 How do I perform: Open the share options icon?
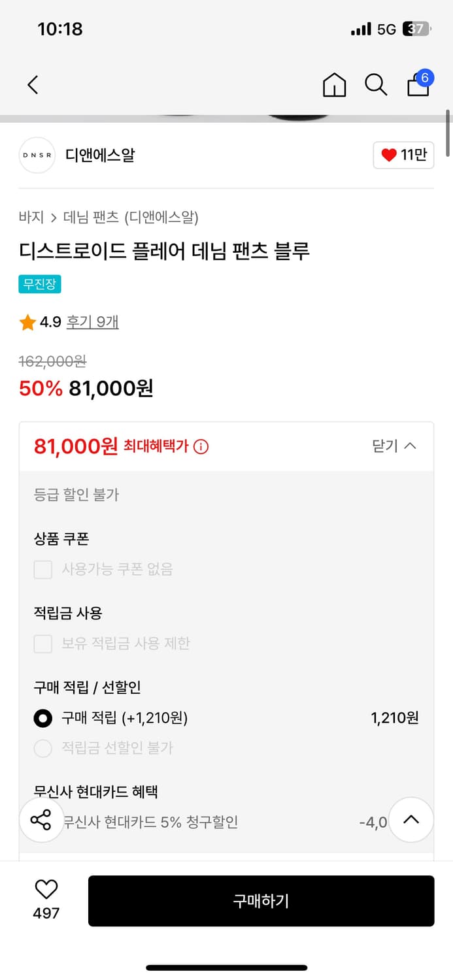pyautogui.click(x=41, y=819)
